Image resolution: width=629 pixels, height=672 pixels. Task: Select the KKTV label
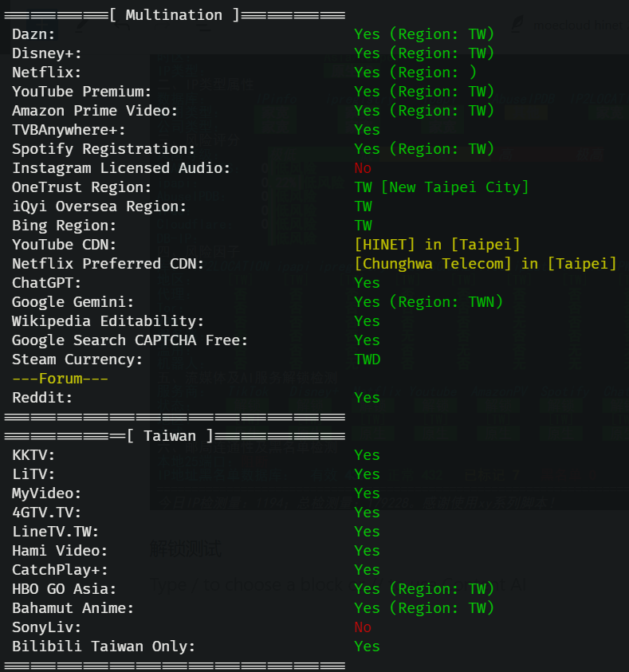coord(33,455)
